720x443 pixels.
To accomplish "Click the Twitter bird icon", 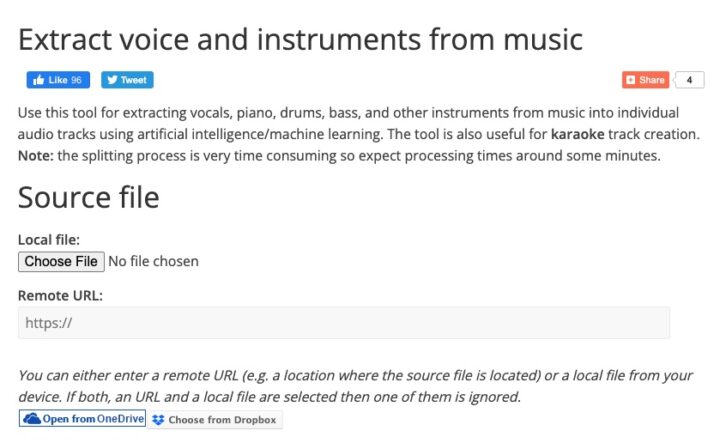I will [x=111, y=80].
